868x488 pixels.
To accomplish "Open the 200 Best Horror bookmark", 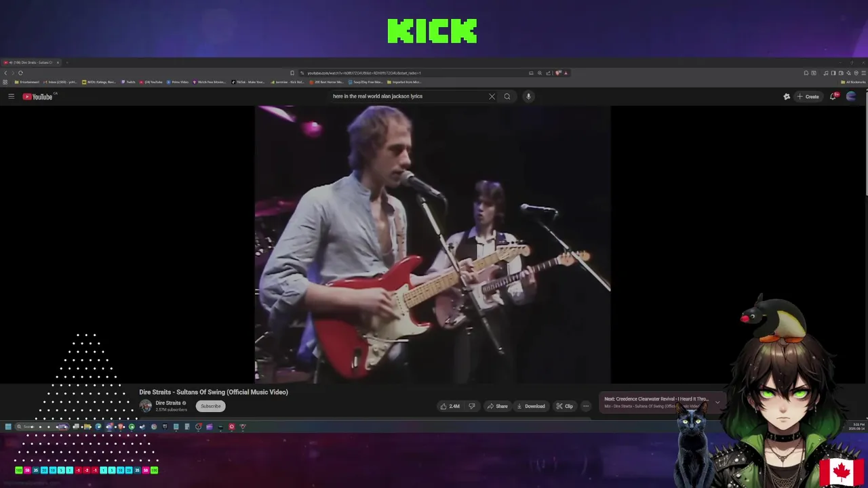I will pos(327,82).
